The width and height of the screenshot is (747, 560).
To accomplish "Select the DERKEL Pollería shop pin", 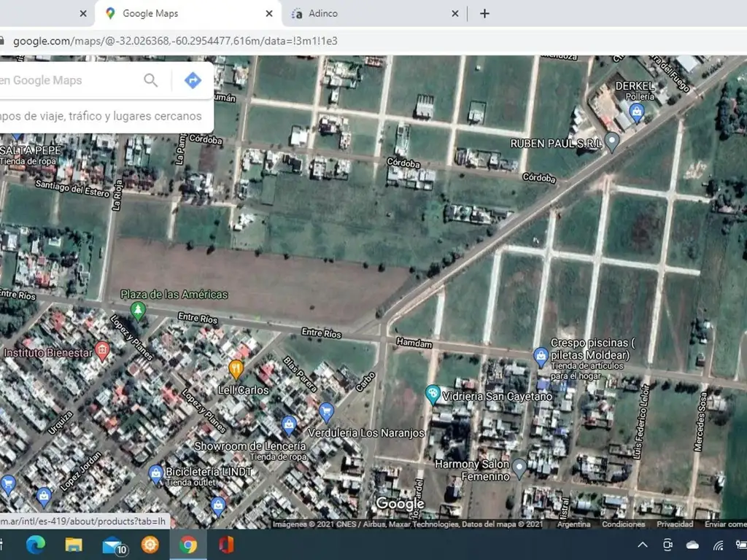I will [637, 112].
